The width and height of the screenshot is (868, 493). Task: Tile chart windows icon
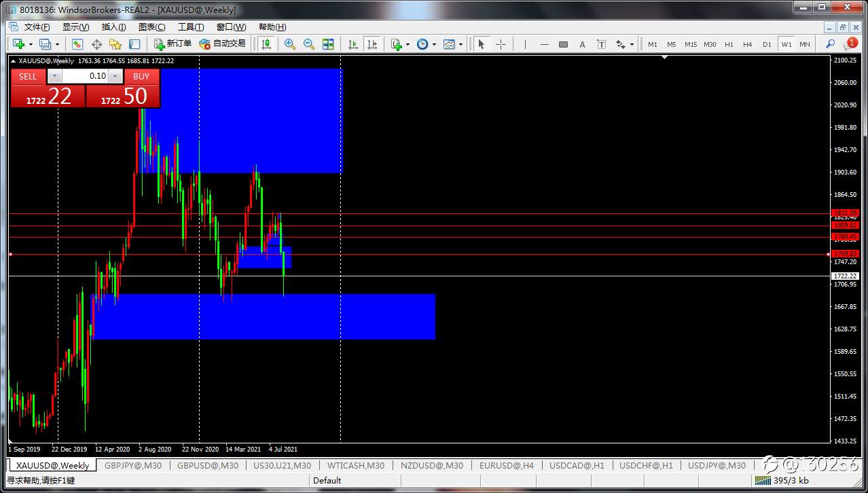[328, 44]
